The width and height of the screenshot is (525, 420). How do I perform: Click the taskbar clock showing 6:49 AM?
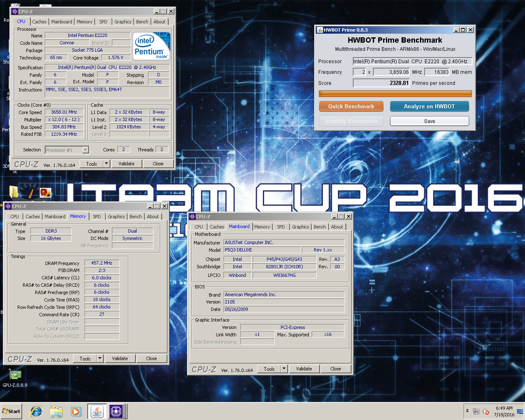[504, 411]
